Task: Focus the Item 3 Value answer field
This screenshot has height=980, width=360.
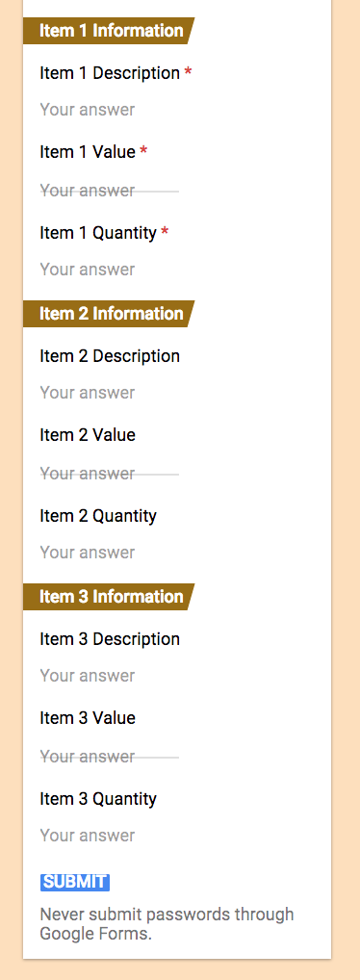Action: [x=110, y=757]
